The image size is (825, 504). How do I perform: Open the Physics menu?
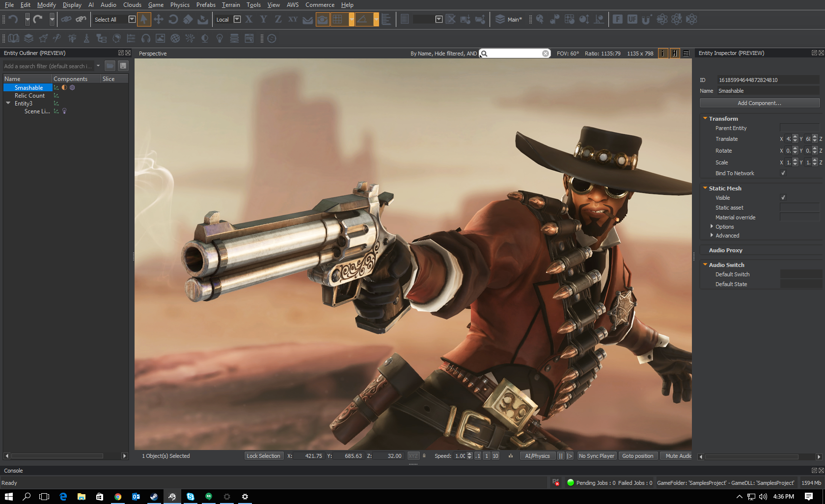point(180,5)
